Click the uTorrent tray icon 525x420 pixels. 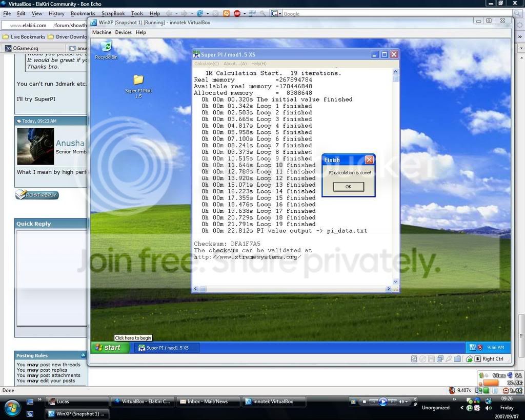point(469,408)
